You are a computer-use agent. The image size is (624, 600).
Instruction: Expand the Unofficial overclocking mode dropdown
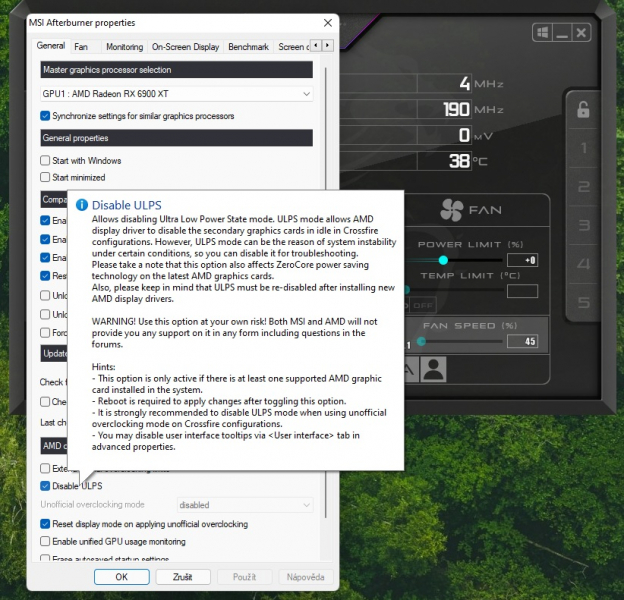[245, 505]
